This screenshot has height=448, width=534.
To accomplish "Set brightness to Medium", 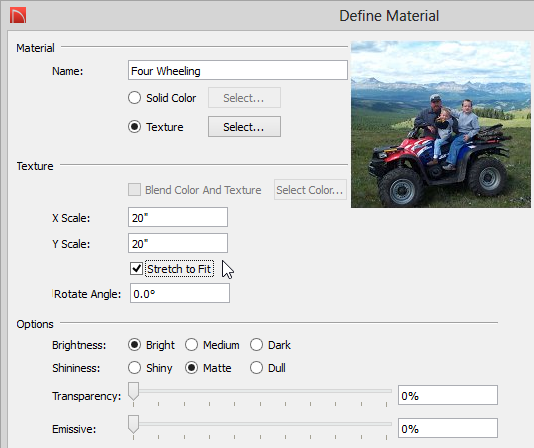I will click(191, 345).
